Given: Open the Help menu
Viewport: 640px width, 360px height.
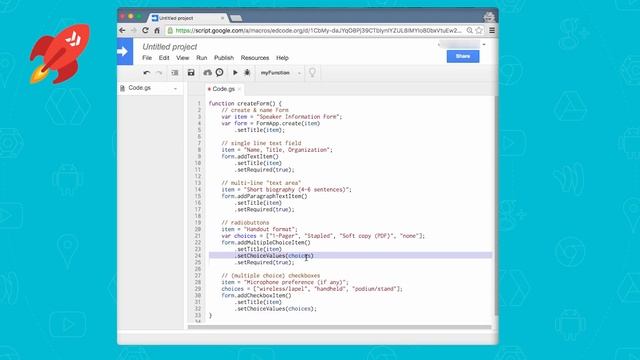Looking at the screenshot, I should point(282,58).
